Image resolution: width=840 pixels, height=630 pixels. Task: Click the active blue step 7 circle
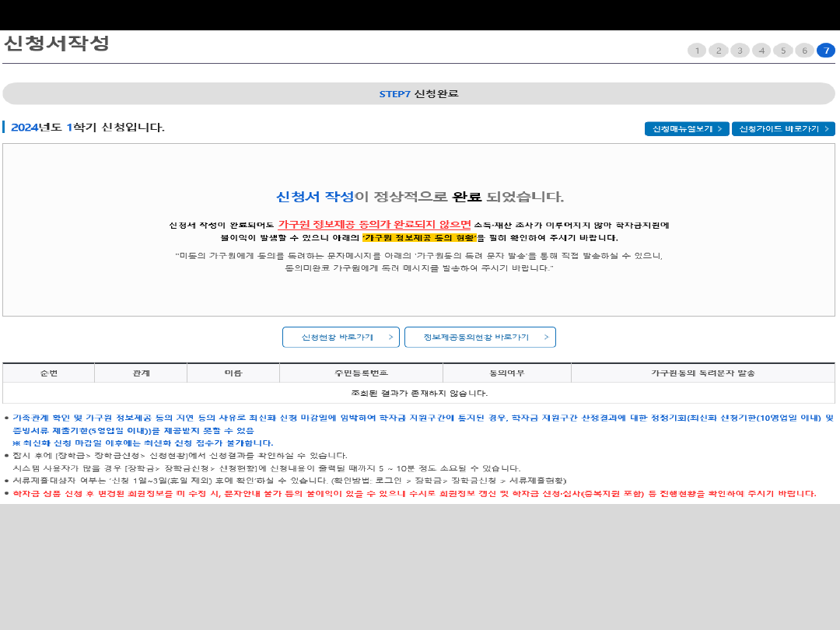point(825,51)
